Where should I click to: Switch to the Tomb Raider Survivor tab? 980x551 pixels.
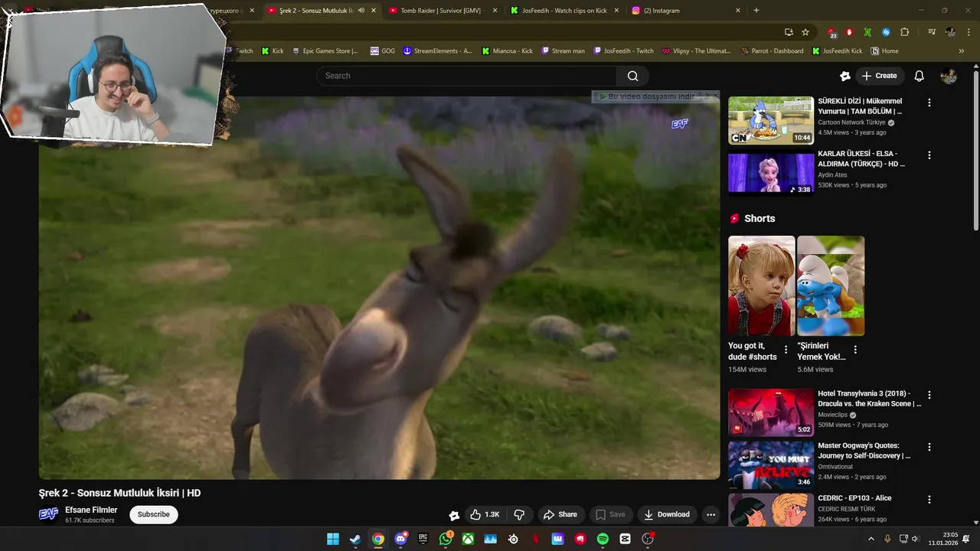coord(443,11)
